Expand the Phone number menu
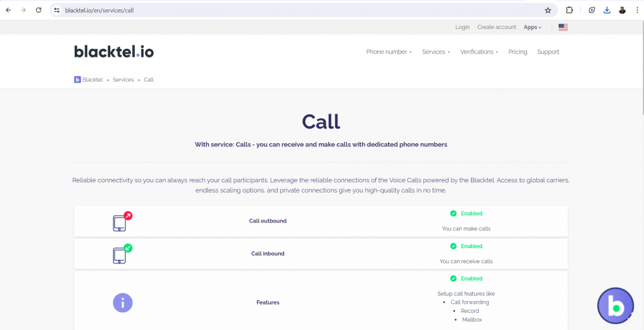Image resolution: width=644 pixels, height=330 pixels. click(x=388, y=51)
